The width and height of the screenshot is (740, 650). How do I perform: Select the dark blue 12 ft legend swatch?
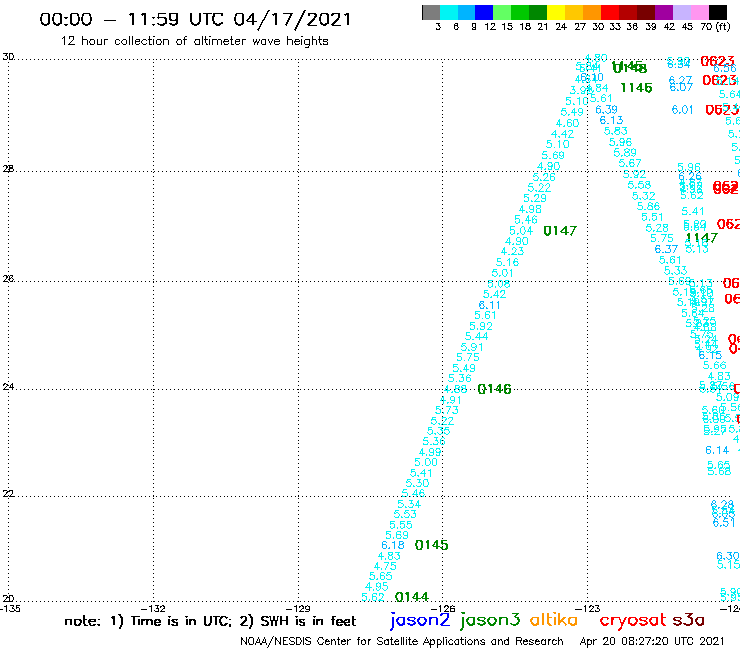click(x=484, y=12)
